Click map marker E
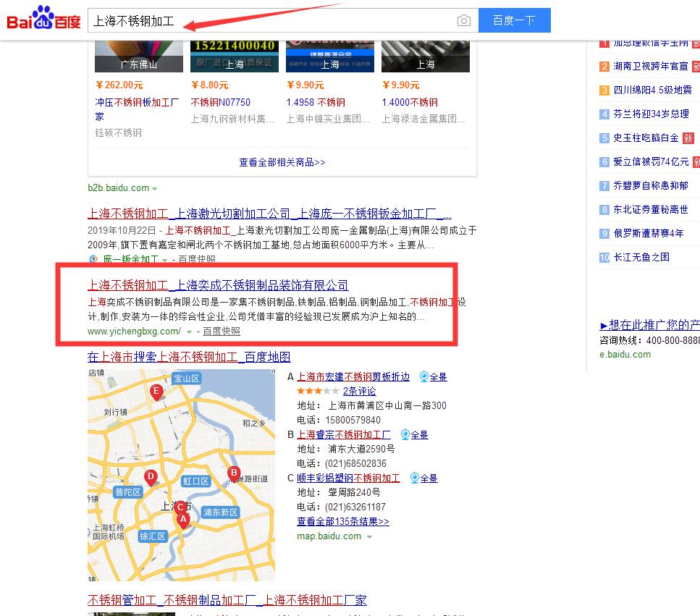This screenshot has width=700, height=616. (156, 392)
